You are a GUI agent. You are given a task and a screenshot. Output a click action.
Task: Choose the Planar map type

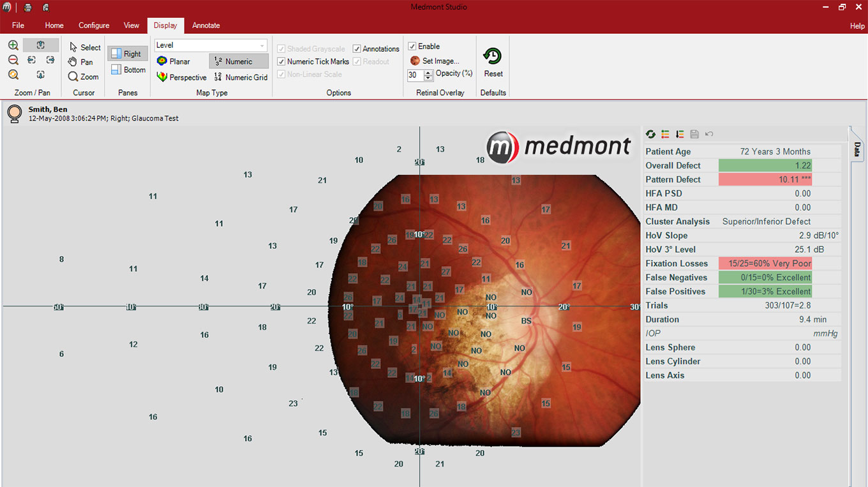coord(174,61)
